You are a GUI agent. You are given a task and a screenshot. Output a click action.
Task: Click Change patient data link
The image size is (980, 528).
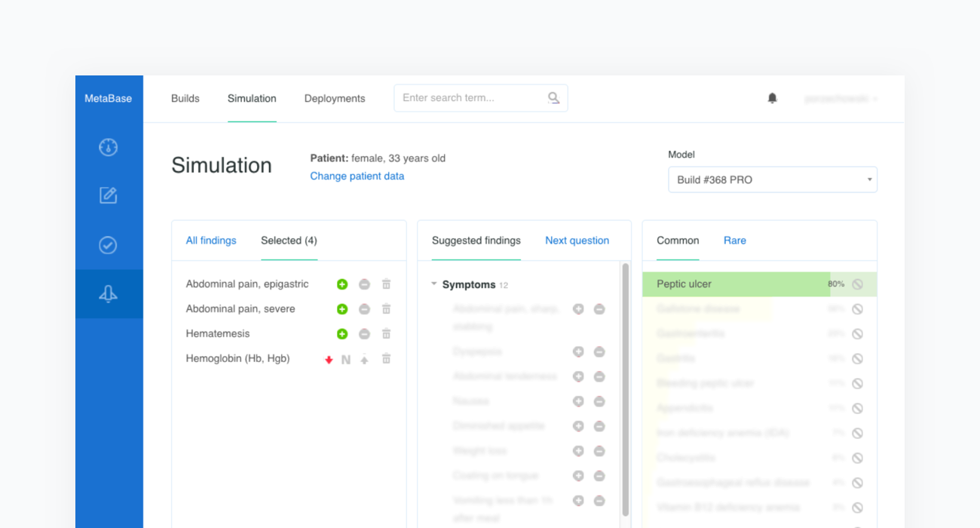357,176
